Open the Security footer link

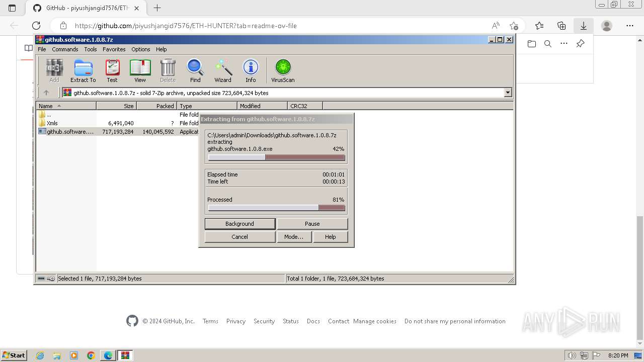click(264, 321)
